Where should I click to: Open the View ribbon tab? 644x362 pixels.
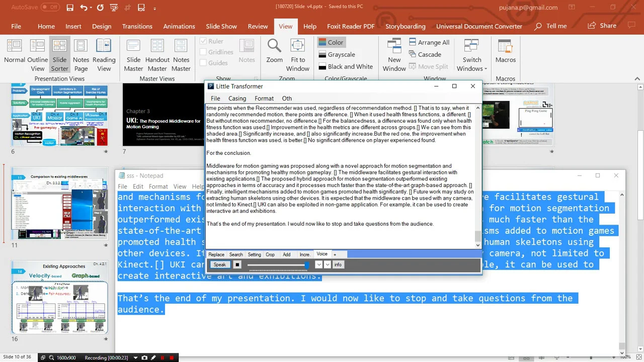tap(285, 26)
